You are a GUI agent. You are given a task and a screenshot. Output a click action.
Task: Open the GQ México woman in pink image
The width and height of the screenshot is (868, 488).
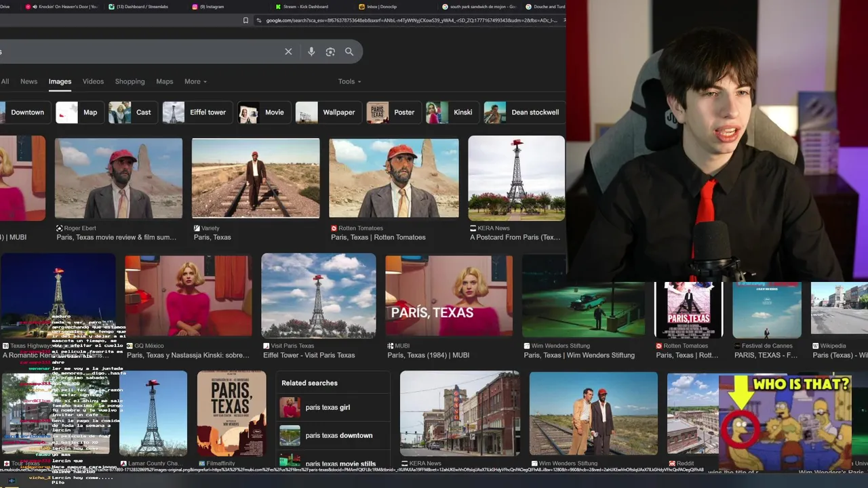pyautogui.click(x=189, y=296)
